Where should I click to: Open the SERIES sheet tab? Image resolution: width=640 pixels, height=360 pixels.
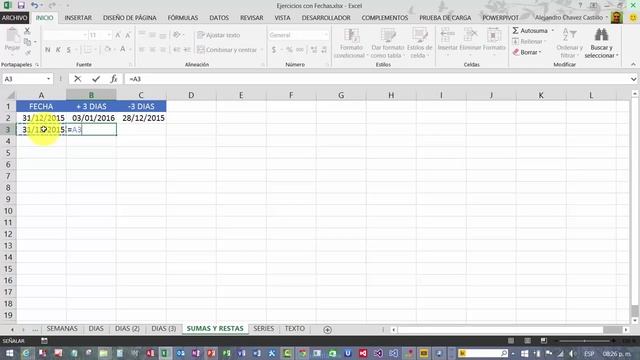[264, 329]
